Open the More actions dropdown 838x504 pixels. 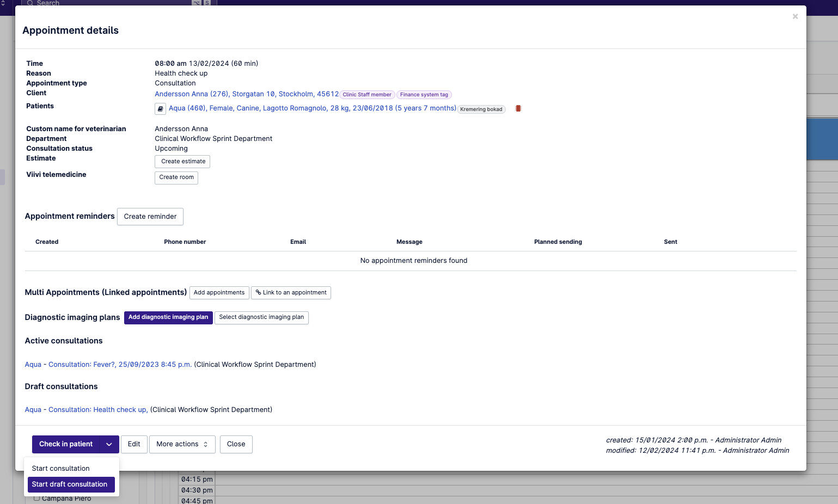click(x=182, y=444)
